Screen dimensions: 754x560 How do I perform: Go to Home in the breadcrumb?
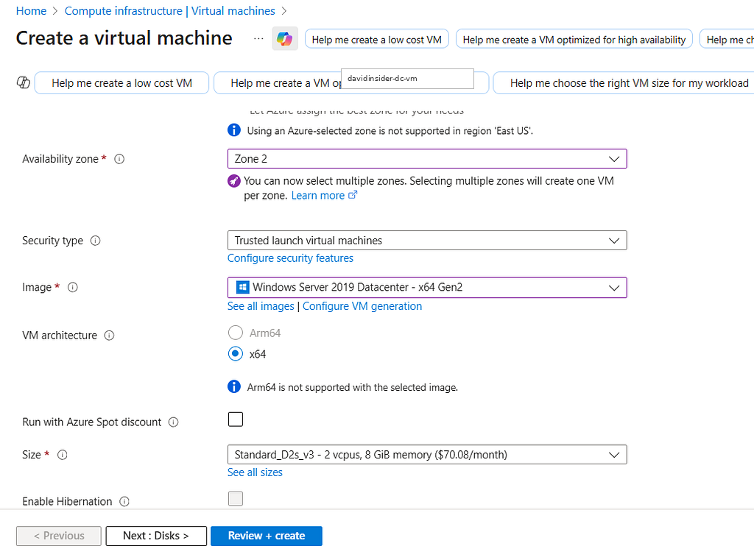coord(31,10)
